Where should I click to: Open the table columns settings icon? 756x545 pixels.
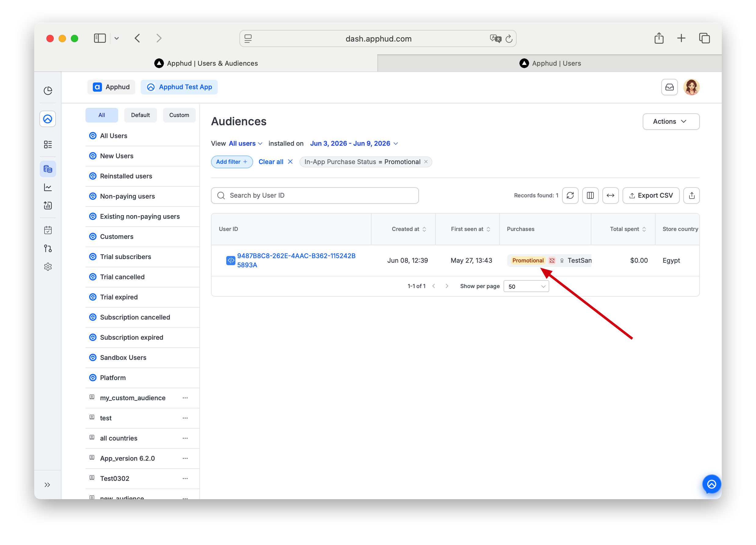[x=590, y=196]
